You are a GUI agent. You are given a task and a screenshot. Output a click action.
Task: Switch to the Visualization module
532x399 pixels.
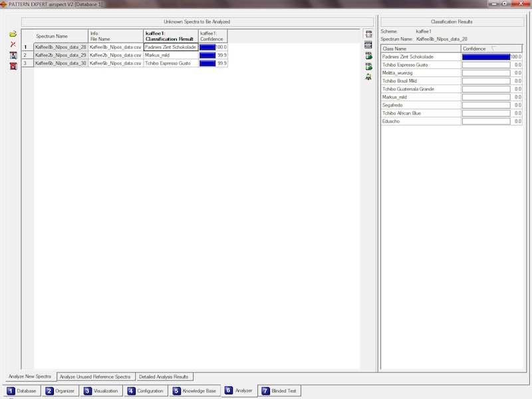[x=102, y=391]
